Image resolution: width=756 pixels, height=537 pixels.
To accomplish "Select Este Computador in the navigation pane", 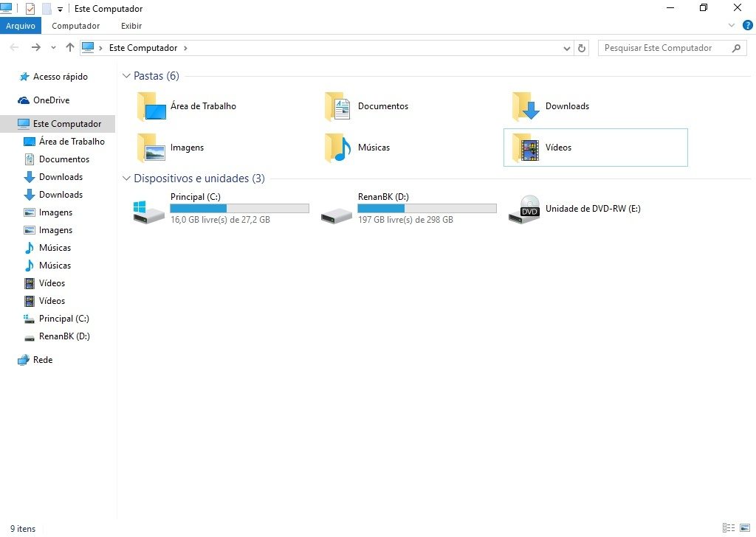I will coord(58,124).
